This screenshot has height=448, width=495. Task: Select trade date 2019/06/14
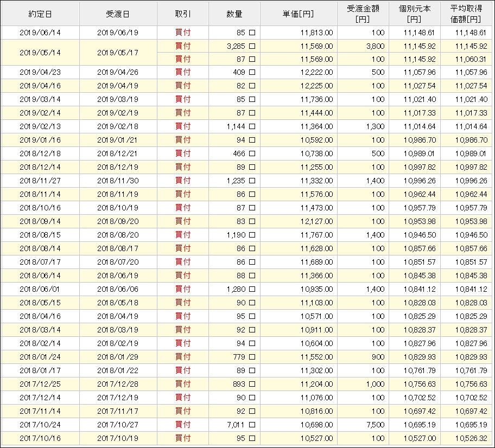pyautogui.click(x=40, y=33)
